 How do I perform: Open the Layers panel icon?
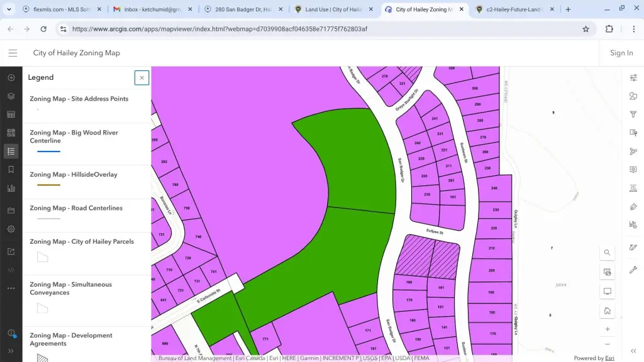[11, 96]
